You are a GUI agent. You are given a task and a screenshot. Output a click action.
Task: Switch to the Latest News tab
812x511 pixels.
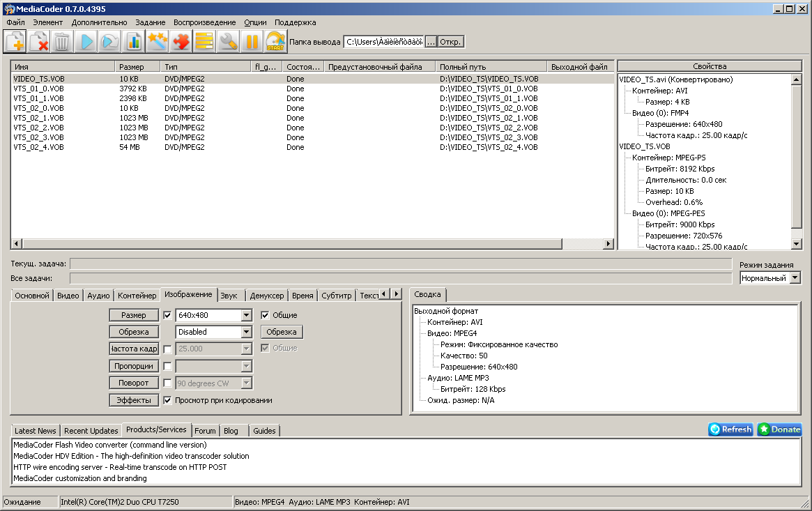(36, 431)
